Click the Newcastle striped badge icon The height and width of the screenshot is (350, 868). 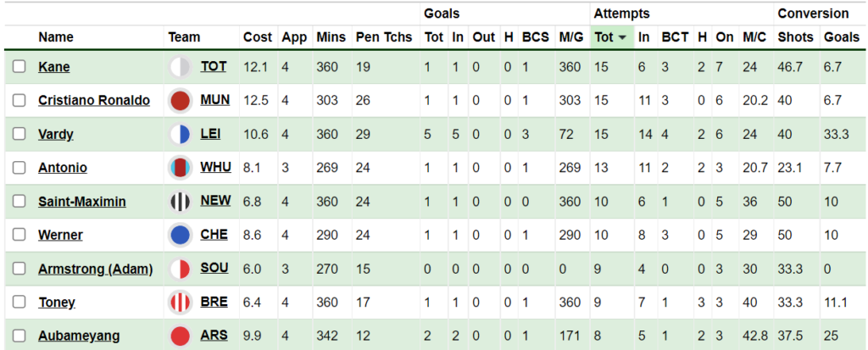point(181,202)
